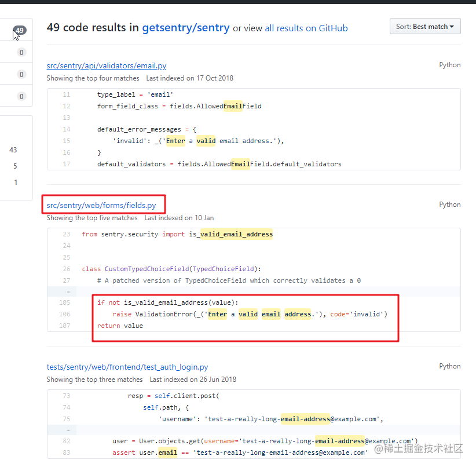Open src/sentry/api/validators/email.py file
Screen dimensions: 476x467
point(106,65)
